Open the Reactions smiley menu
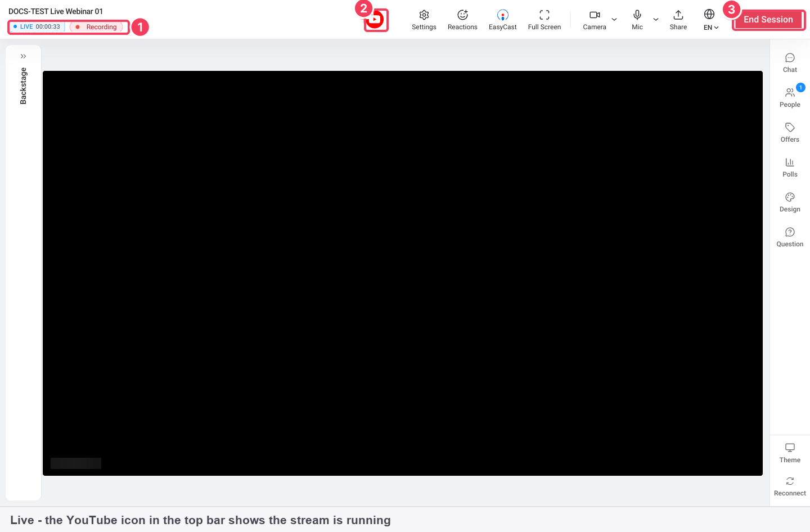The image size is (810, 532). click(x=462, y=20)
